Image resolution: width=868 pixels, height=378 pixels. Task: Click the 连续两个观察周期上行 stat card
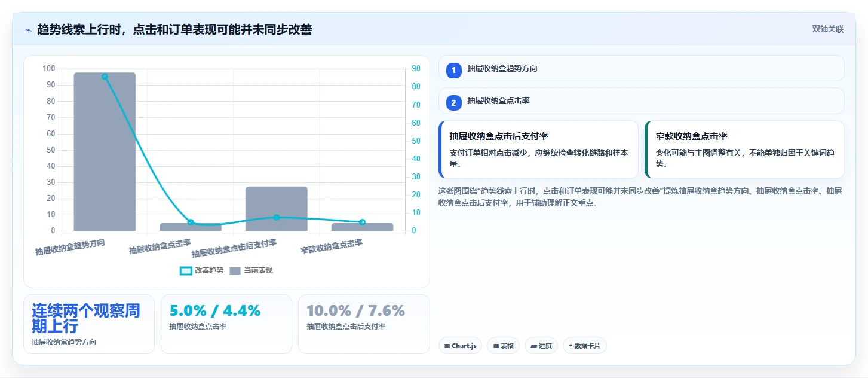89,324
